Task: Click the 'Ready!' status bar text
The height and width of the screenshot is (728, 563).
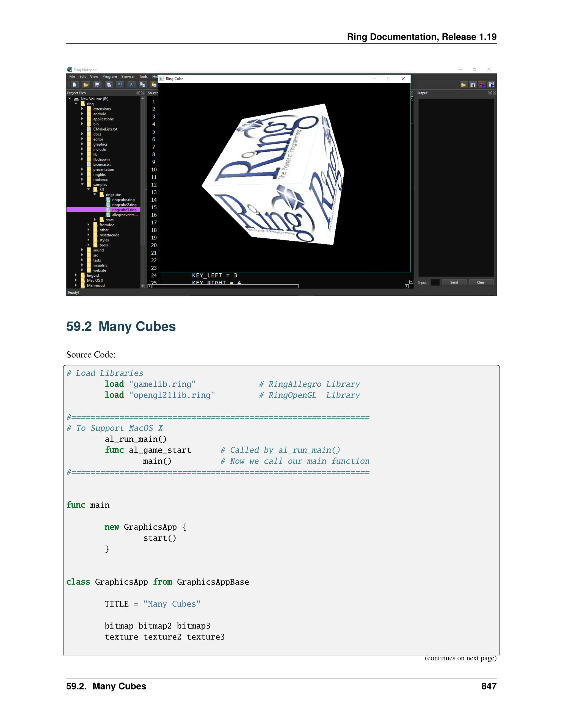Action: (73, 292)
